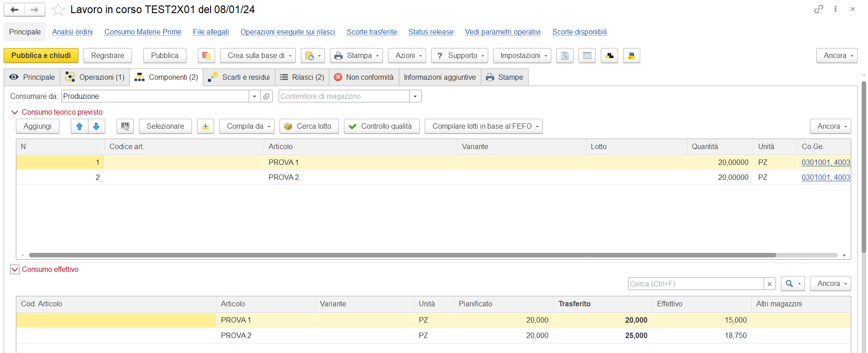Image resolution: width=868 pixels, height=353 pixels.
Task: Open the three-dot more options menu
Action: 835,9
